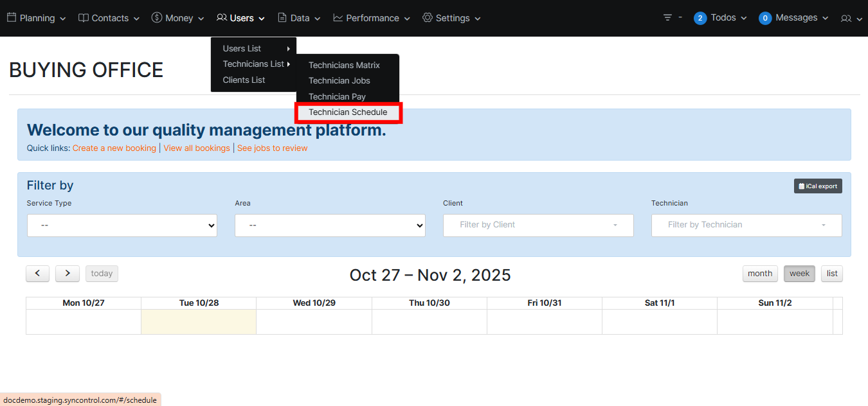868x406 pixels.
Task: Open the Planning calendar menu
Action: pyautogui.click(x=37, y=18)
